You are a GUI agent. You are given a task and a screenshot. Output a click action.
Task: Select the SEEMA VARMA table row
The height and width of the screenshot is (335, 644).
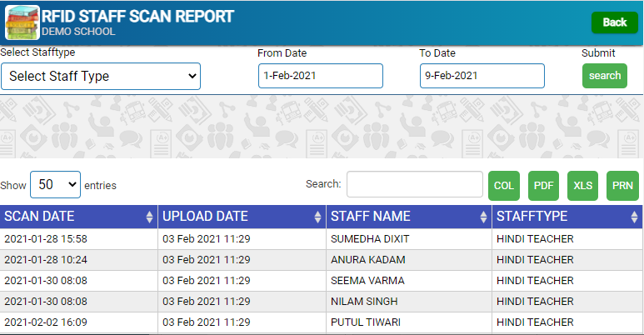(322, 281)
